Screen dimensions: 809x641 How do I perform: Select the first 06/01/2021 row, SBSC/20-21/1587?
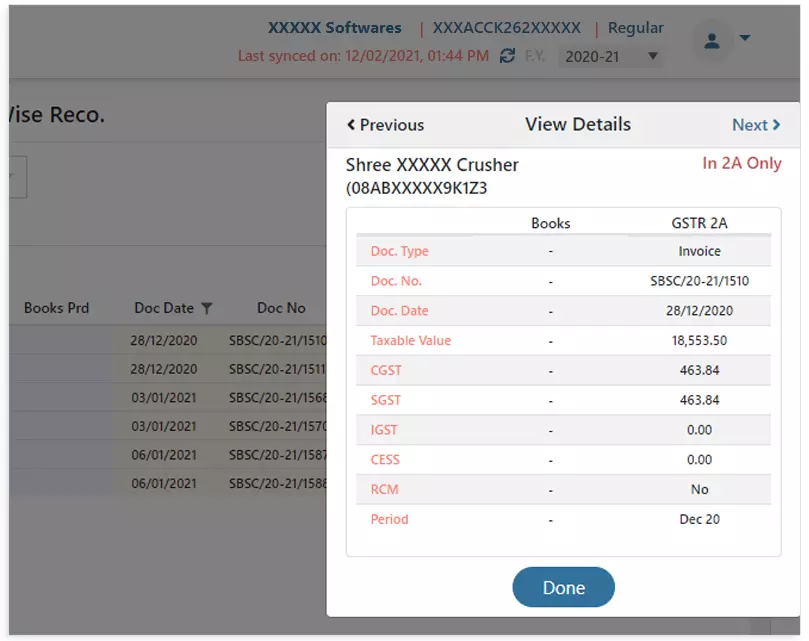[x=277, y=454]
